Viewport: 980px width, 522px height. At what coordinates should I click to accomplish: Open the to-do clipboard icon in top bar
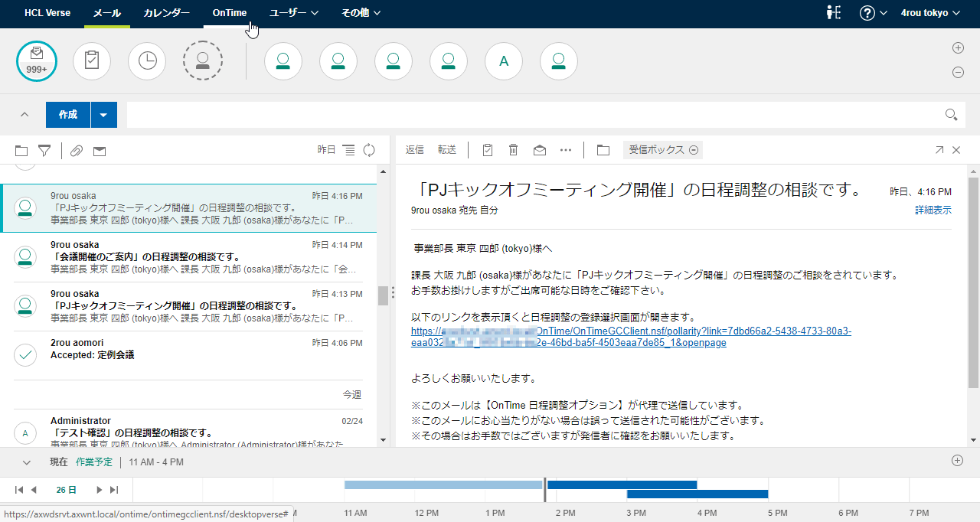92,61
